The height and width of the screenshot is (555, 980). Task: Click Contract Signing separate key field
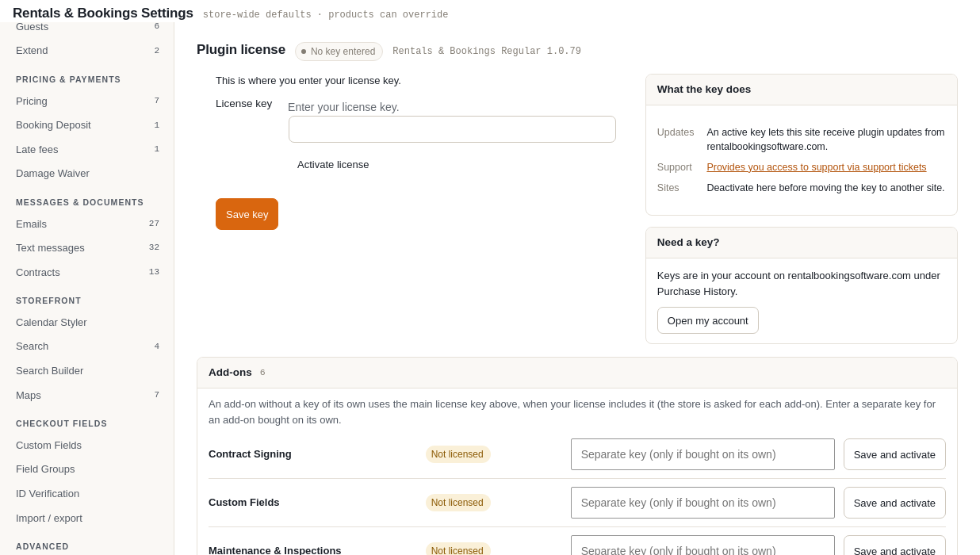coord(702,454)
